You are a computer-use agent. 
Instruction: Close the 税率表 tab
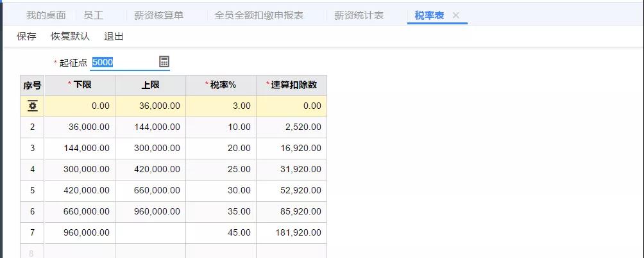click(455, 15)
